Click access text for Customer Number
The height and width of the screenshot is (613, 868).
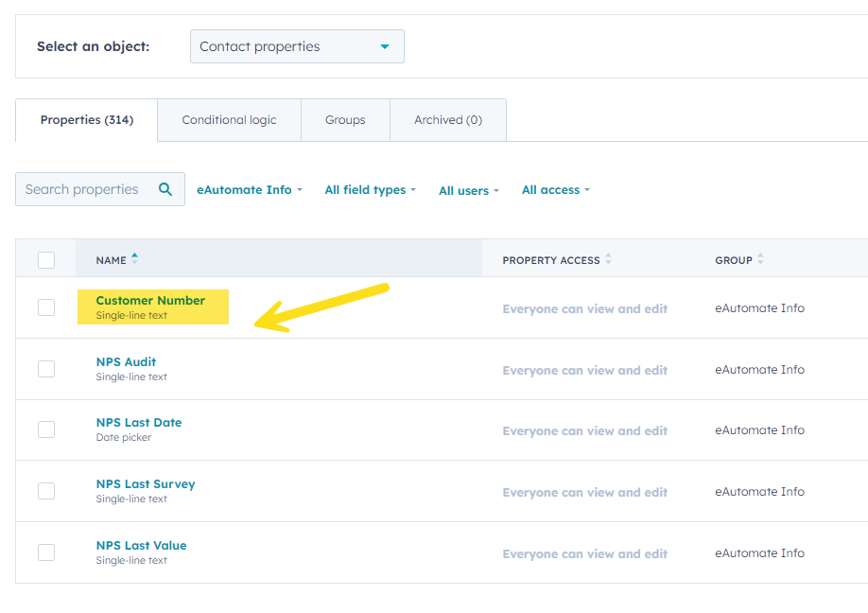point(585,309)
